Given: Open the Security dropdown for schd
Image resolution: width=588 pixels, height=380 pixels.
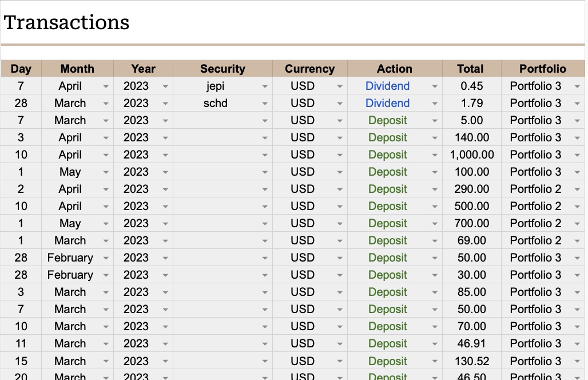Looking at the screenshot, I should [x=264, y=104].
